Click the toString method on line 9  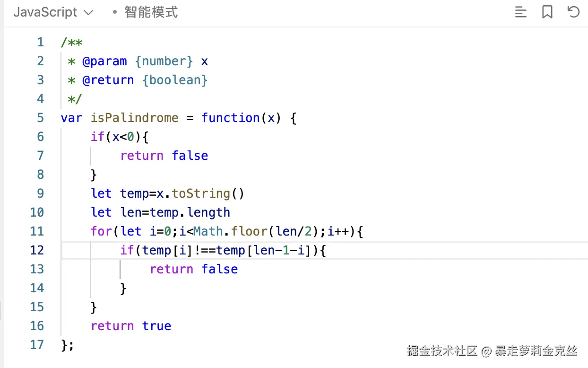tap(200, 193)
